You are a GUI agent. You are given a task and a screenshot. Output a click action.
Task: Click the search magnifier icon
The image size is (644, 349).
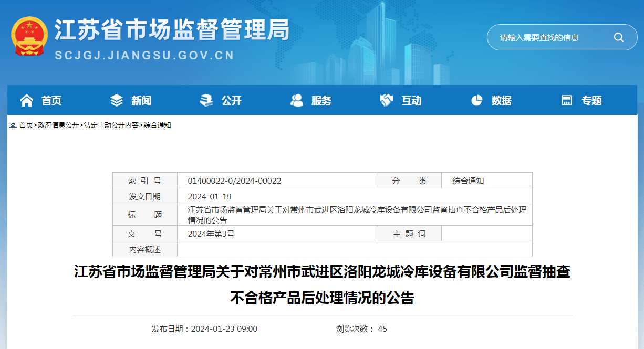619,37
